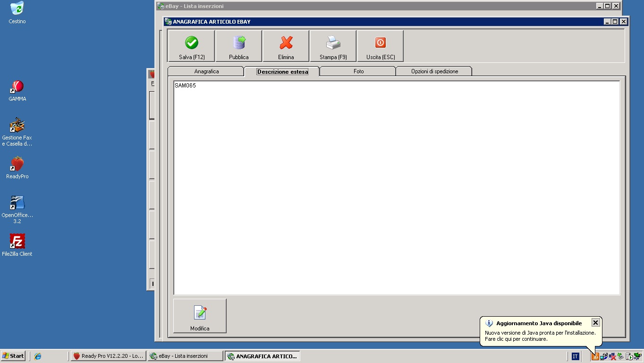Publish the listing using Pubblica
This screenshot has height=363, width=644.
click(x=239, y=46)
